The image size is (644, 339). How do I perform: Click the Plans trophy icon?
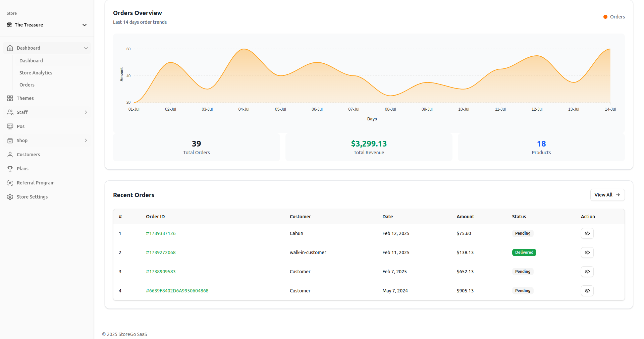click(x=10, y=169)
